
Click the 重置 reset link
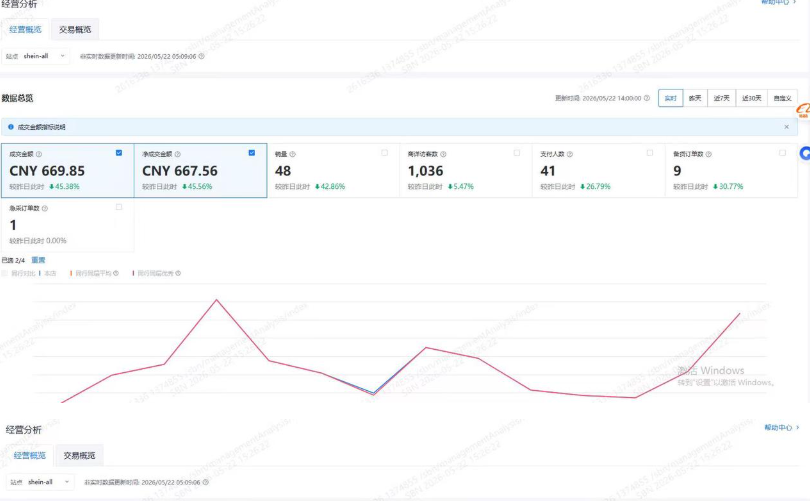(x=38, y=260)
